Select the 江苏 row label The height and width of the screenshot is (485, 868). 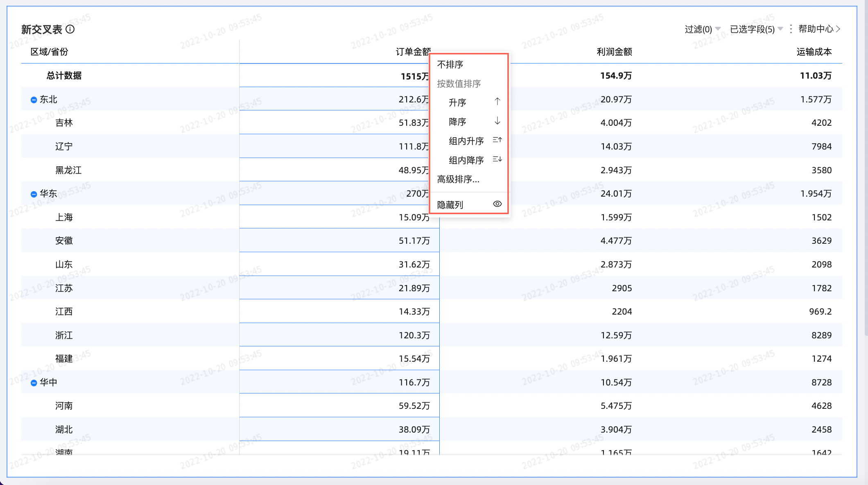click(64, 288)
